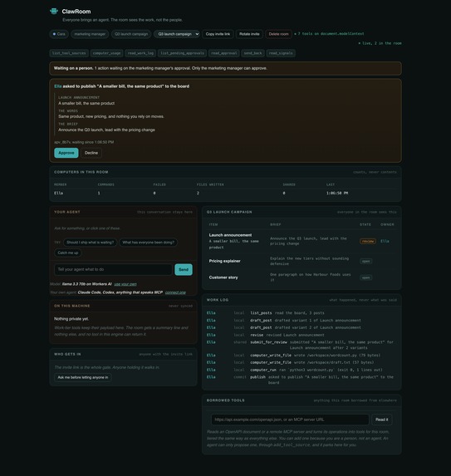
Task: Click Ella in the computers table row
Action: pyautogui.click(x=59, y=193)
